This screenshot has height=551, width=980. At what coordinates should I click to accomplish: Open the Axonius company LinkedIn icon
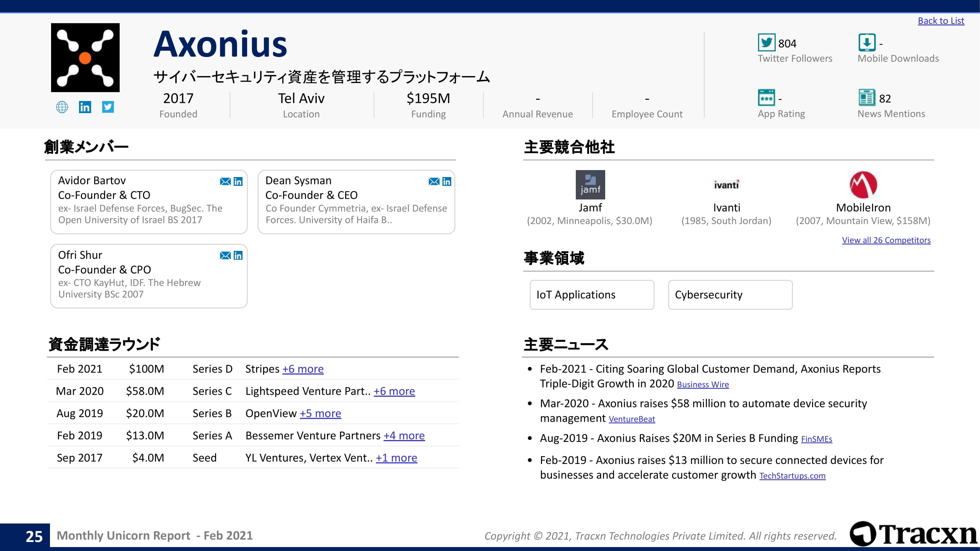(85, 107)
